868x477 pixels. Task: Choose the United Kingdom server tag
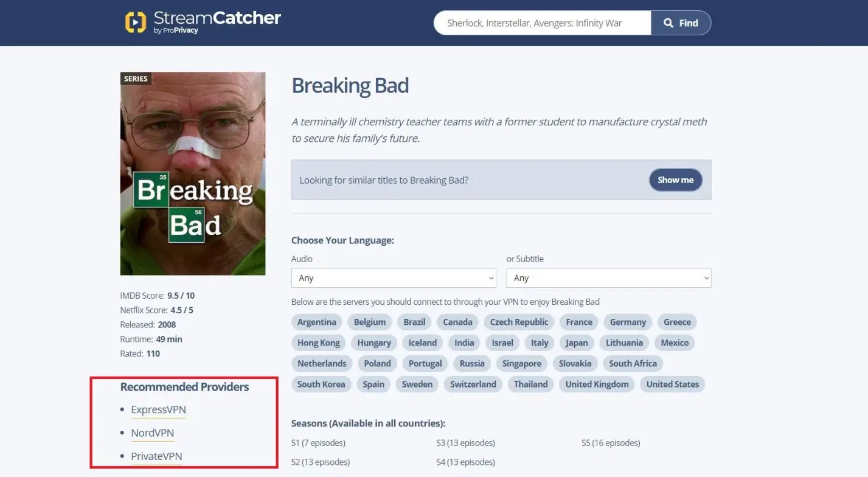(x=597, y=384)
